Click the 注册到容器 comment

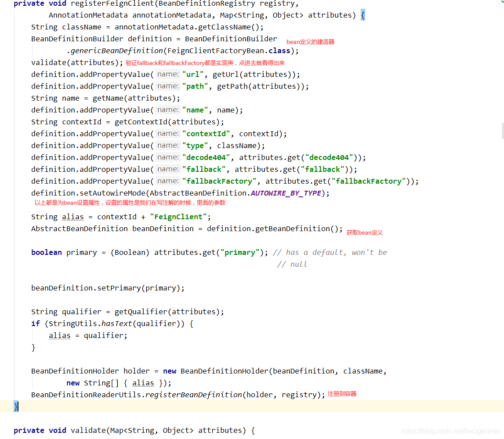coord(343,394)
